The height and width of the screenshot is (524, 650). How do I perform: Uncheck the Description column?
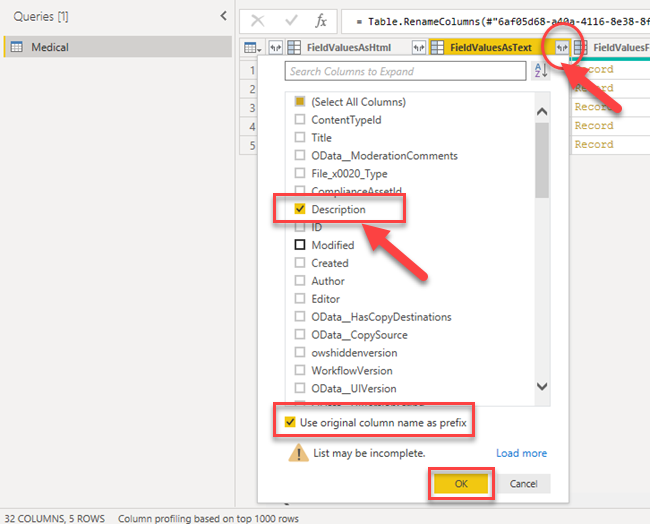pyautogui.click(x=300, y=209)
